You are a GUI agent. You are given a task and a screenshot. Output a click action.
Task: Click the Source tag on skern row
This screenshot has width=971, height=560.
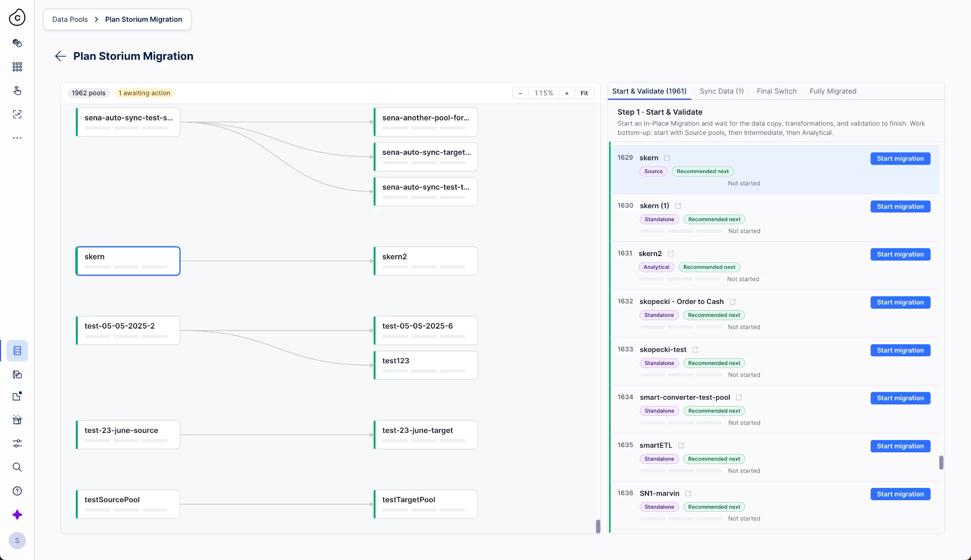pyautogui.click(x=653, y=171)
